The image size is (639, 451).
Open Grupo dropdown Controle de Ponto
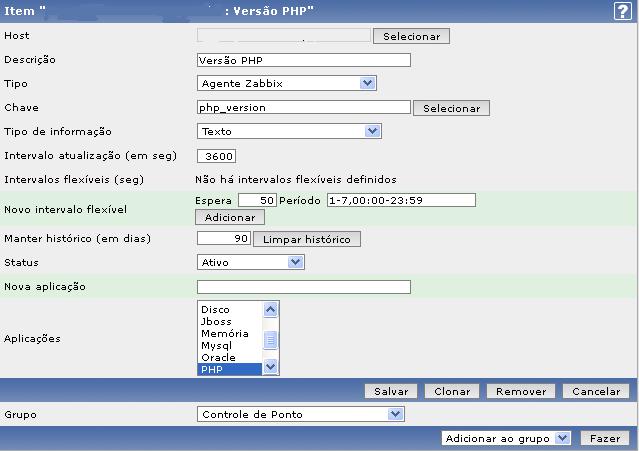[301, 414]
